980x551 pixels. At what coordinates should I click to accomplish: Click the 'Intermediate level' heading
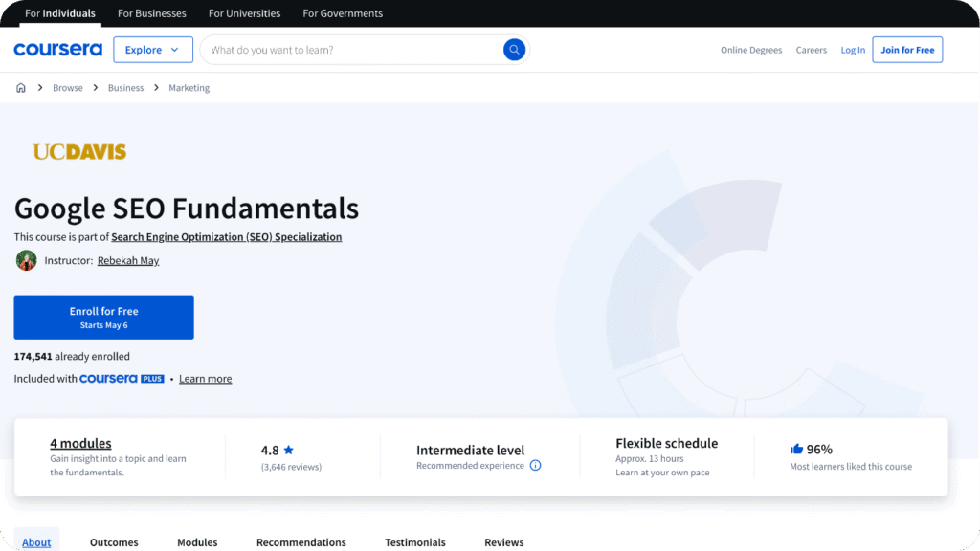click(470, 450)
